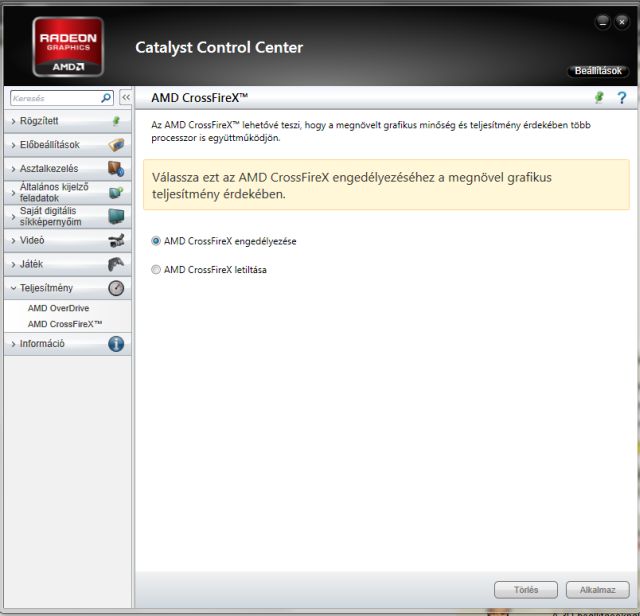Click the Alkalmaz button

pyautogui.click(x=598, y=590)
